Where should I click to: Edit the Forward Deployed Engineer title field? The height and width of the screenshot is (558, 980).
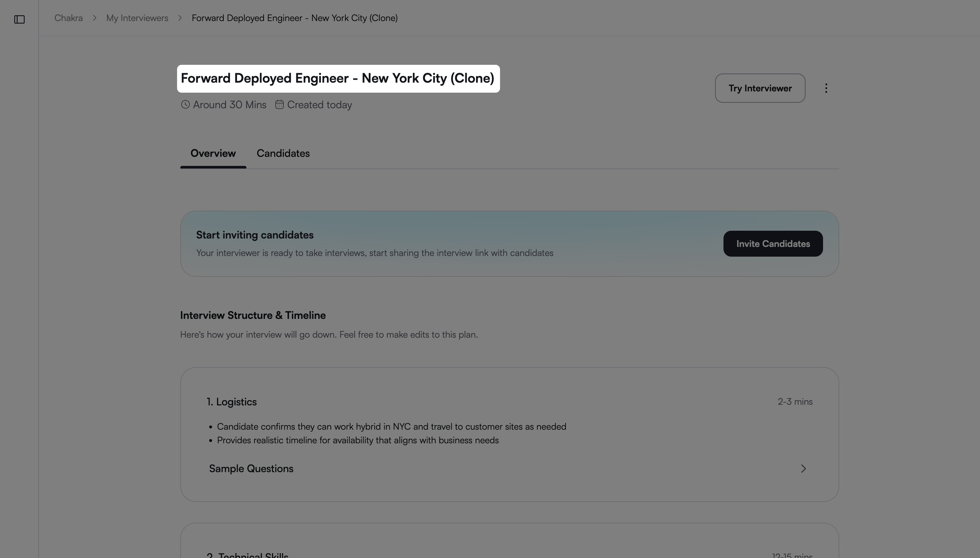click(x=337, y=78)
